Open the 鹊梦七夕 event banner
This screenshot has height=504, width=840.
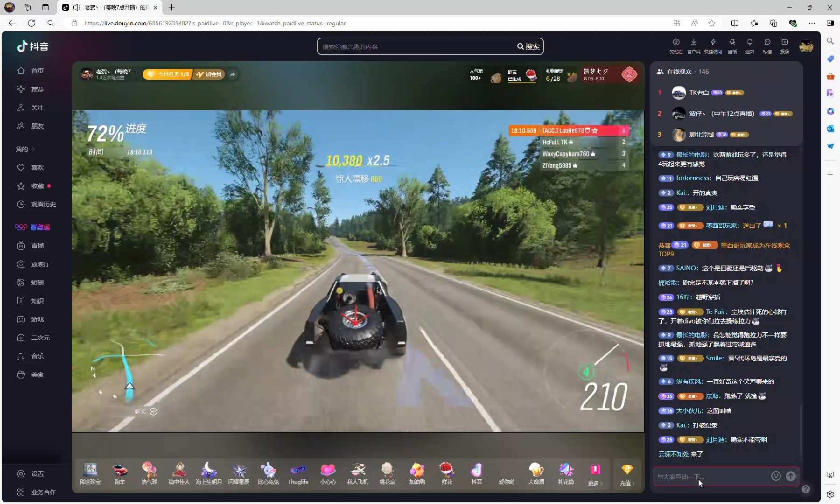(610, 75)
